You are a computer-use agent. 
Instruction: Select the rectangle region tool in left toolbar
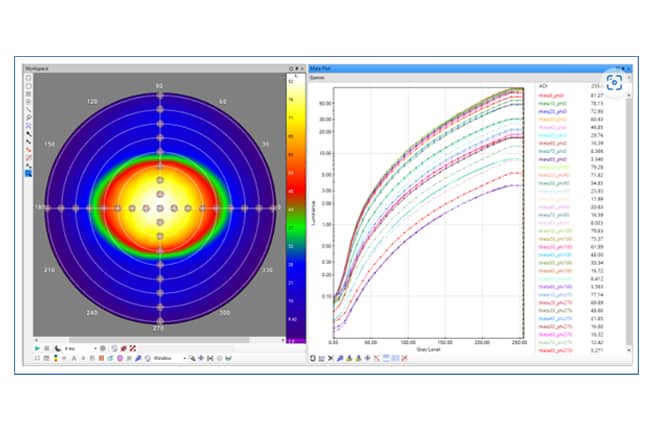28,78
